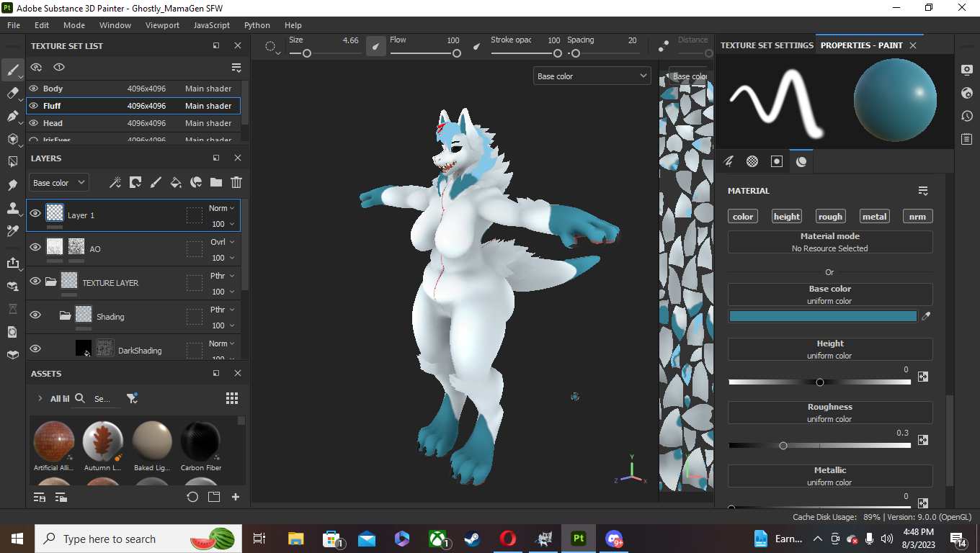Pick base color with the eyedropper
The height and width of the screenshot is (553, 980).
927,316
